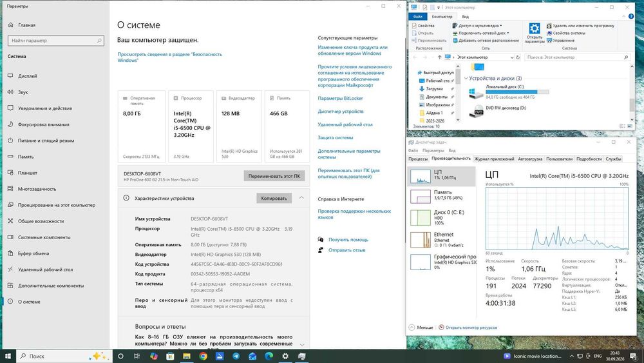Open Task View on taskbar
Screen dimensions: 644x363
[137, 356]
